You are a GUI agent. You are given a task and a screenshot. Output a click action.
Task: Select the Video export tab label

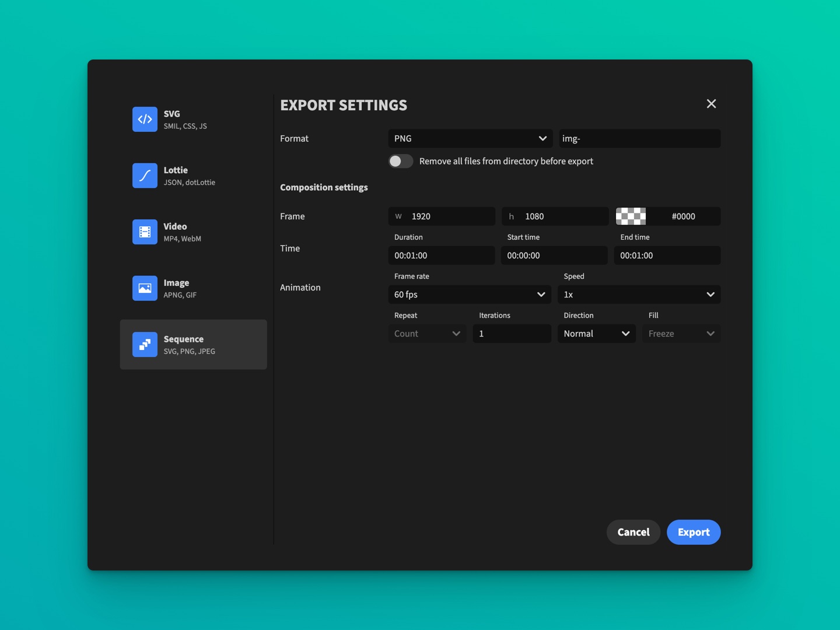[175, 226]
